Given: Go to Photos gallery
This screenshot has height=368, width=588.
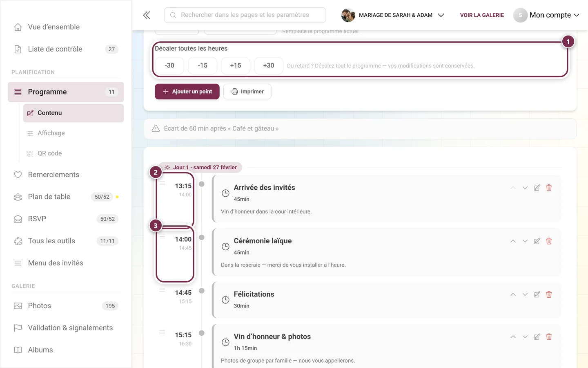Looking at the screenshot, I should click(66, 306).
